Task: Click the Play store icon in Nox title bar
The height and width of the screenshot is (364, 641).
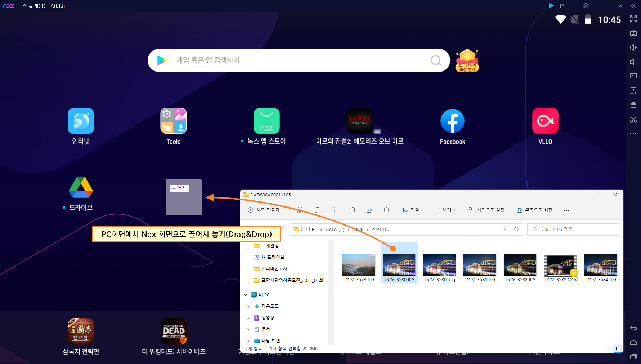Action: pyautogui.click(x=551, y=6)
